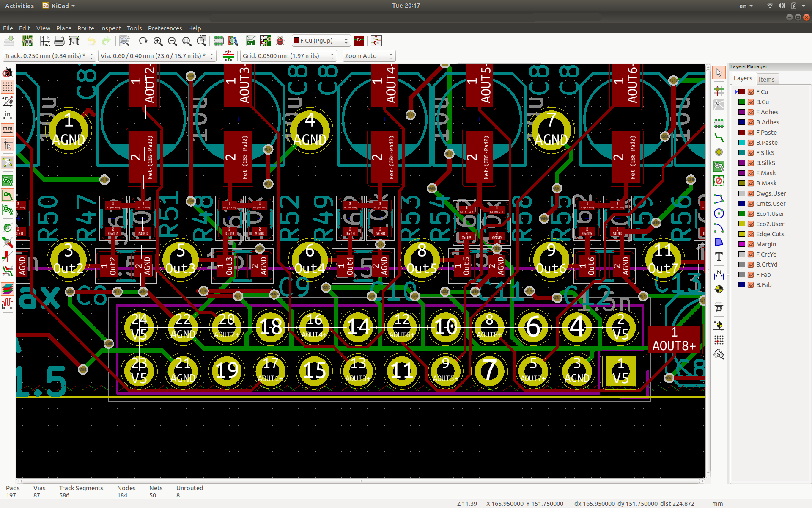
Task: Click the Eco2.User layer color swatch
Action: coord(742,224)
